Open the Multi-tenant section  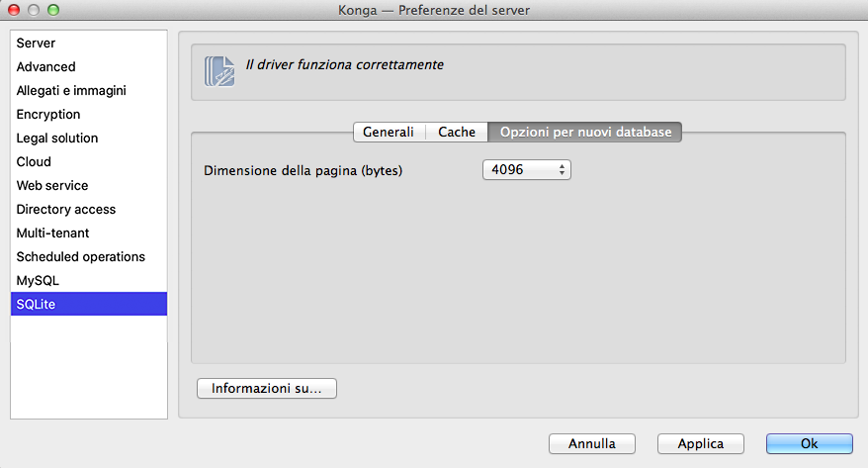point(52,234)
